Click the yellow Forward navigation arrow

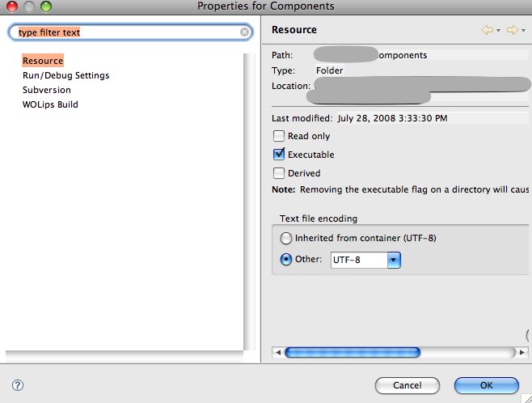[511, 30]
